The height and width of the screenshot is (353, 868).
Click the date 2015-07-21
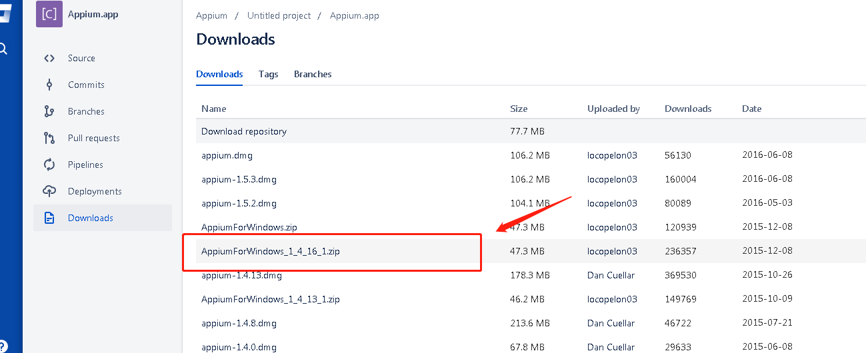[767, 323]
